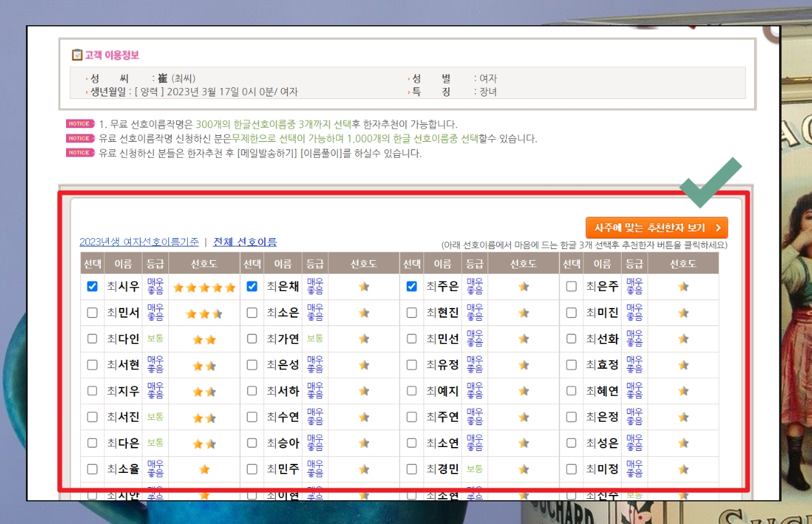This screenshot has height=524, width=812.
Task: Click the star icon of 최미정
Action: (x=683, y=470)
